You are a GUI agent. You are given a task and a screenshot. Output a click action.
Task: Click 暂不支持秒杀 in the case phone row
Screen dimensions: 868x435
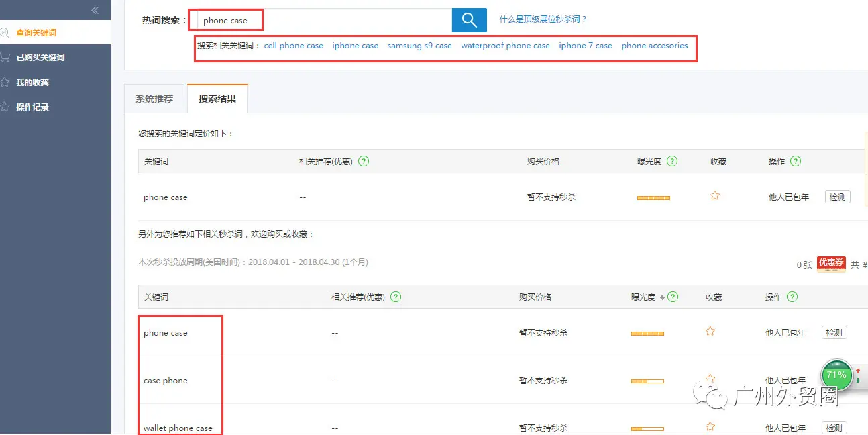[x=543, y=381]
